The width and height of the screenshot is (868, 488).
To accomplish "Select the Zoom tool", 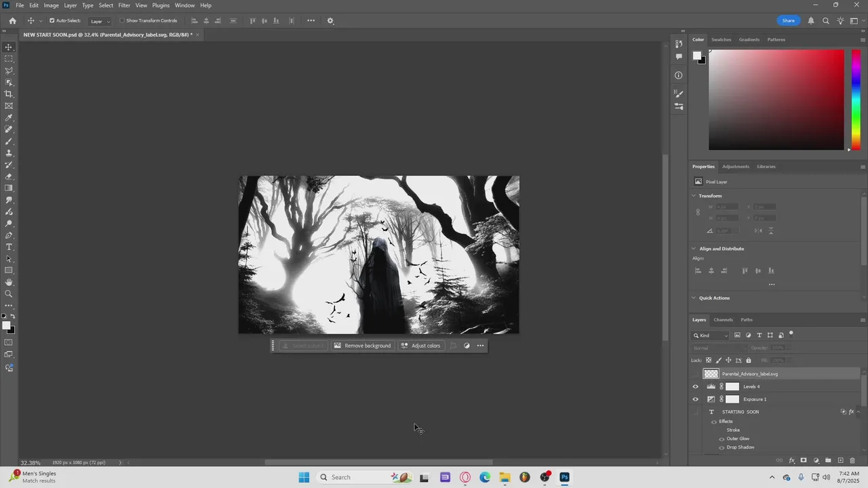I will coord(9,294).
